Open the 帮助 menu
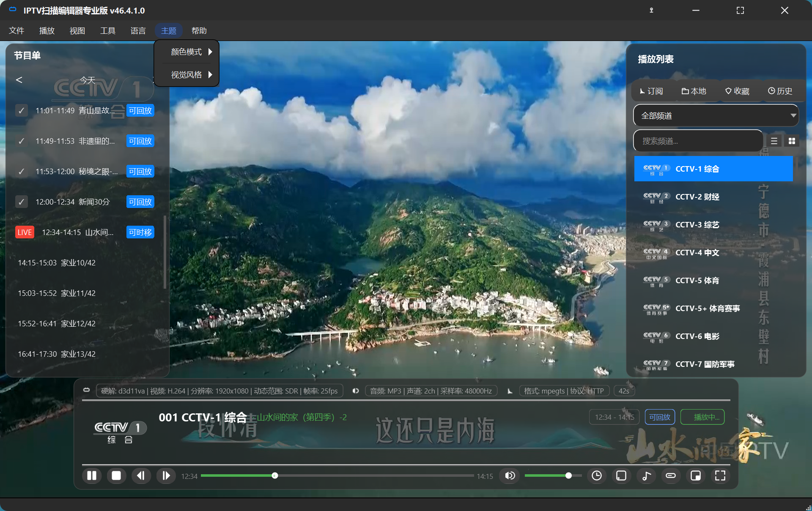This screenshot has width=812, height=511. point(199,30)
